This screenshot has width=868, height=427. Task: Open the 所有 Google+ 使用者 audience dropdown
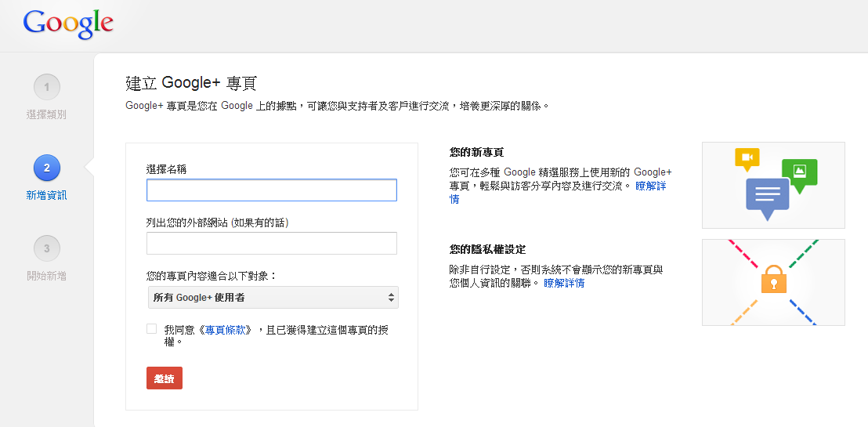273,298
